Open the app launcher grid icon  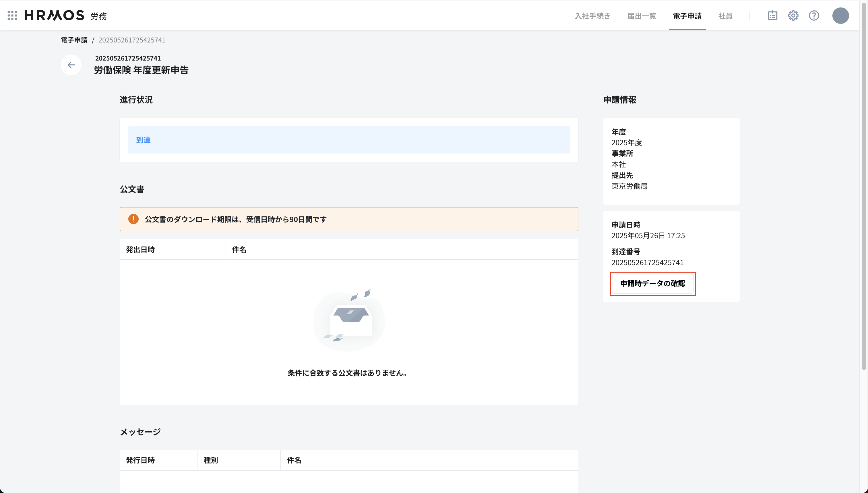[12, 15]
